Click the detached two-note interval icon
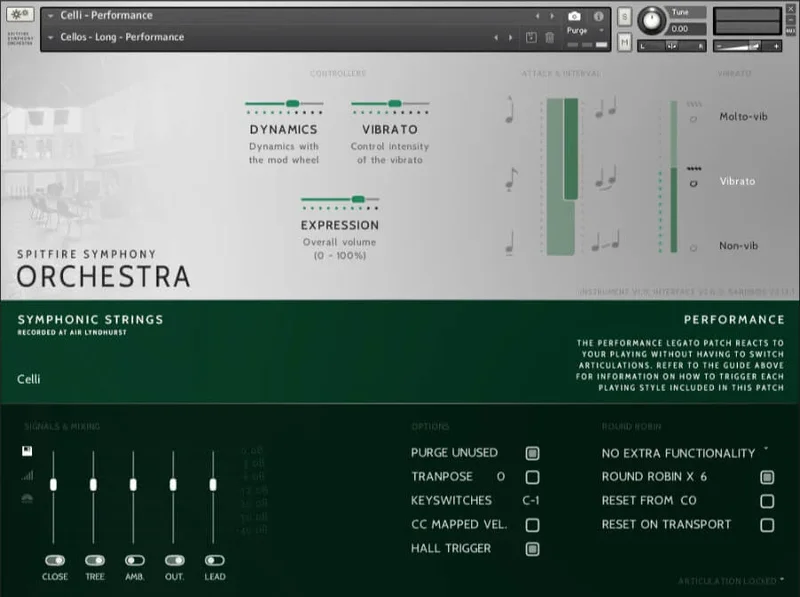 (606, 108)
